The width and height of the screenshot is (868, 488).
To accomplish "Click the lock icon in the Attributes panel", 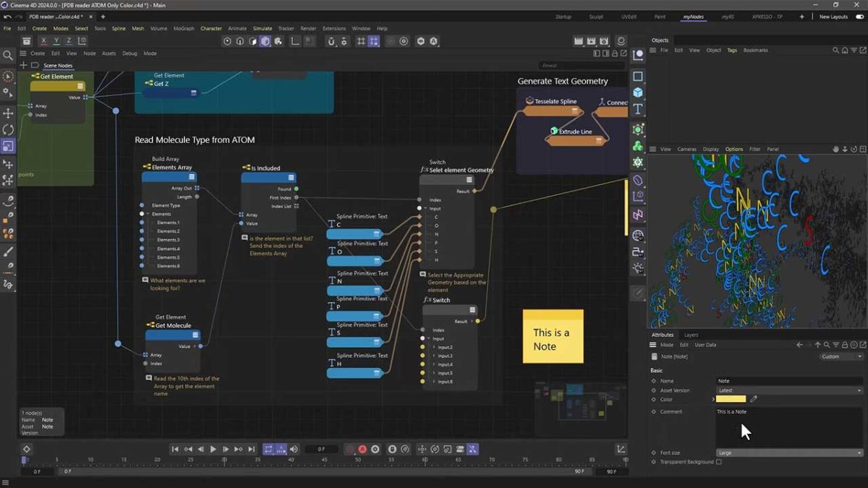I will coord(845,345).
